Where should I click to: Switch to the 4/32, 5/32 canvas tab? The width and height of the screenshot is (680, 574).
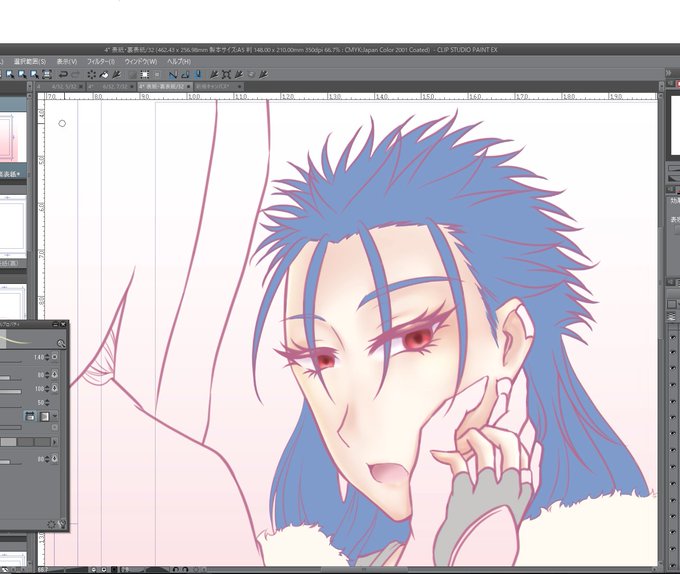point(60,87)
